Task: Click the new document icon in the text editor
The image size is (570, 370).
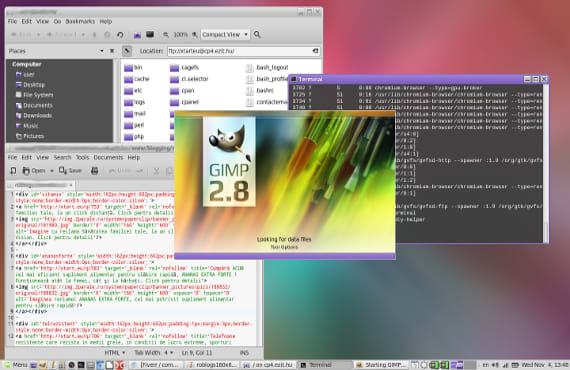Action: click(13, 170)
